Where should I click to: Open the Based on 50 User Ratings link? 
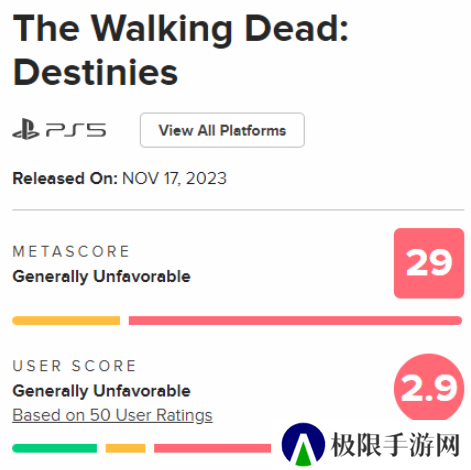coord(112,415)
